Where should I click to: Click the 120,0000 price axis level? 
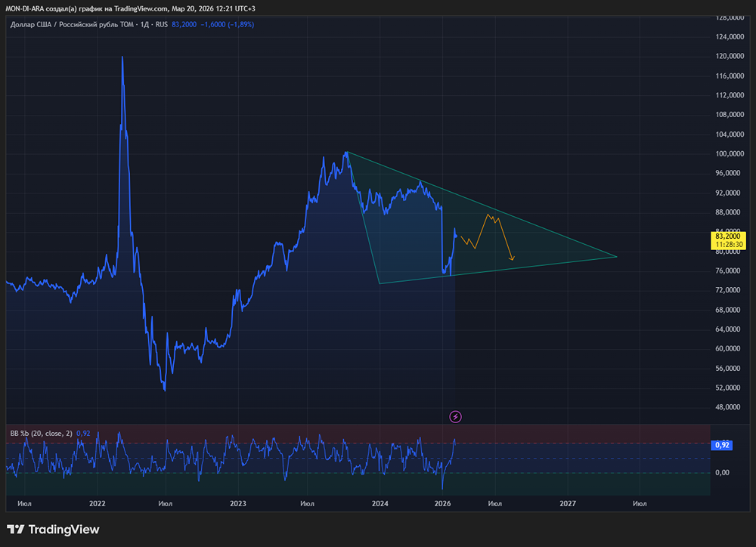(730, 57)
